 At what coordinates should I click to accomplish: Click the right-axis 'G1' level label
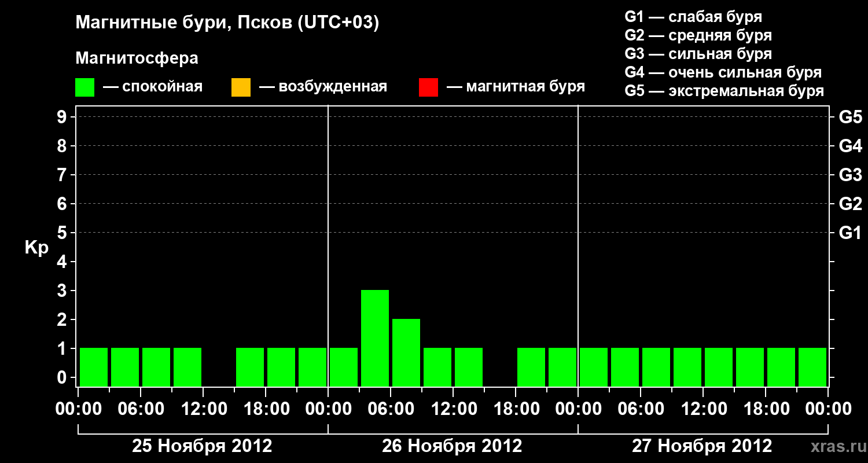850,233
